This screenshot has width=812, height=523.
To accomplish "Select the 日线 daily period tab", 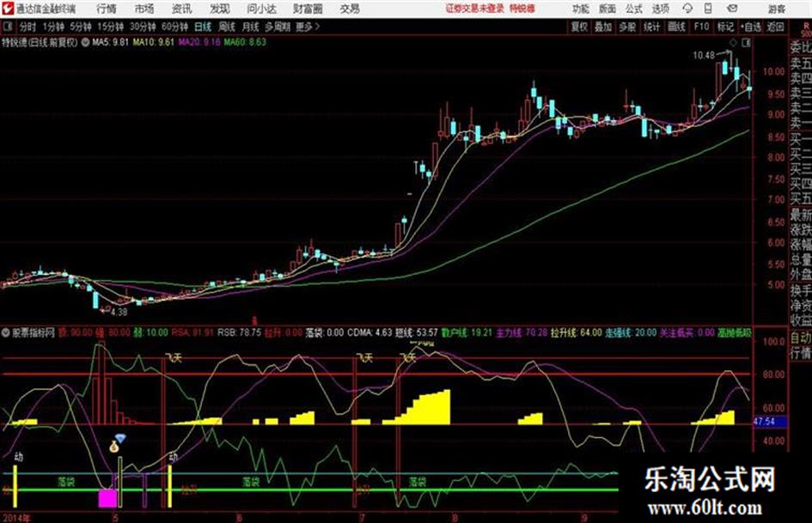I will coord(203,27).
